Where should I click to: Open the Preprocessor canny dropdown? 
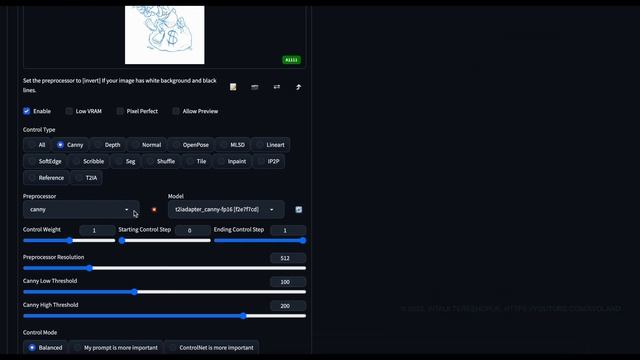[81, 210]
